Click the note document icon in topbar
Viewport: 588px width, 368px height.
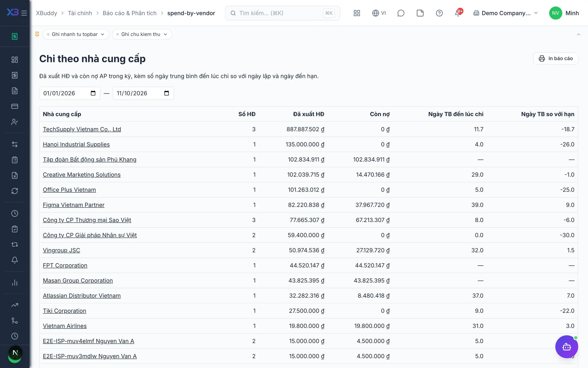(x=420, y=13)
